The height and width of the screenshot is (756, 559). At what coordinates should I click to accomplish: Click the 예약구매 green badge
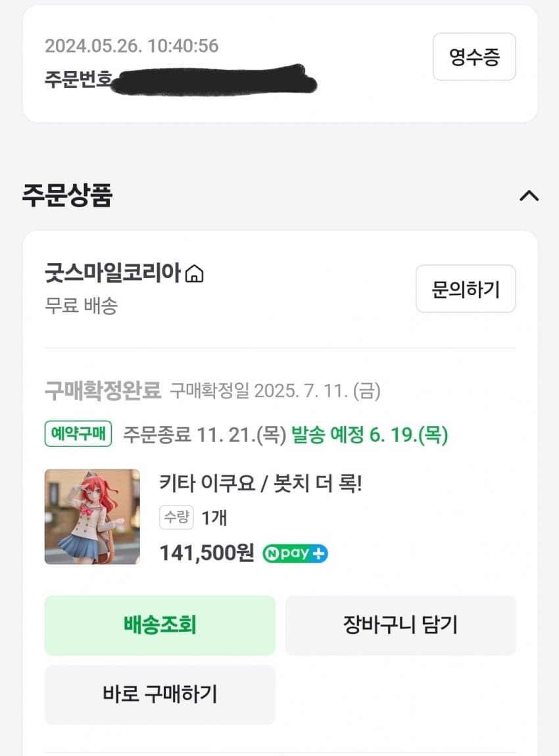click(x=78, y=435)
